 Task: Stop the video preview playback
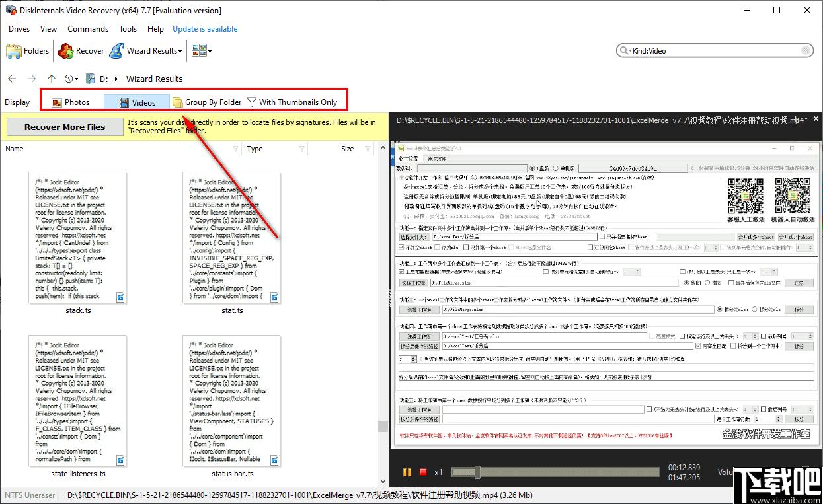(423, 472)
